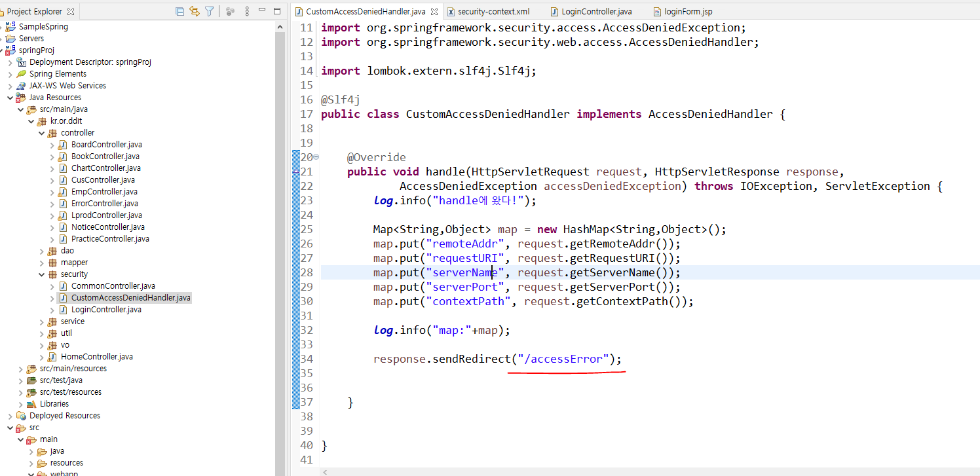
Task: Click PracticeController.java file icon
Action: pyautogui.click(x=63, y=239)
